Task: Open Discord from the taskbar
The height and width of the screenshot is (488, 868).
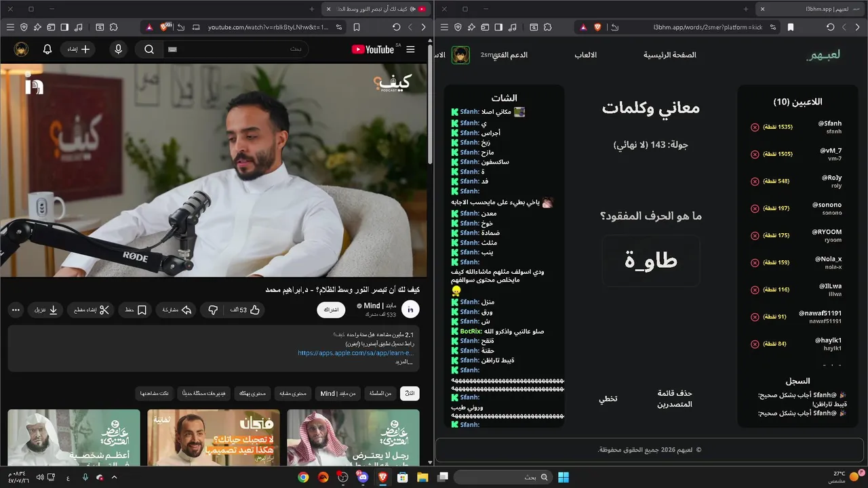Action: (363, 477)
